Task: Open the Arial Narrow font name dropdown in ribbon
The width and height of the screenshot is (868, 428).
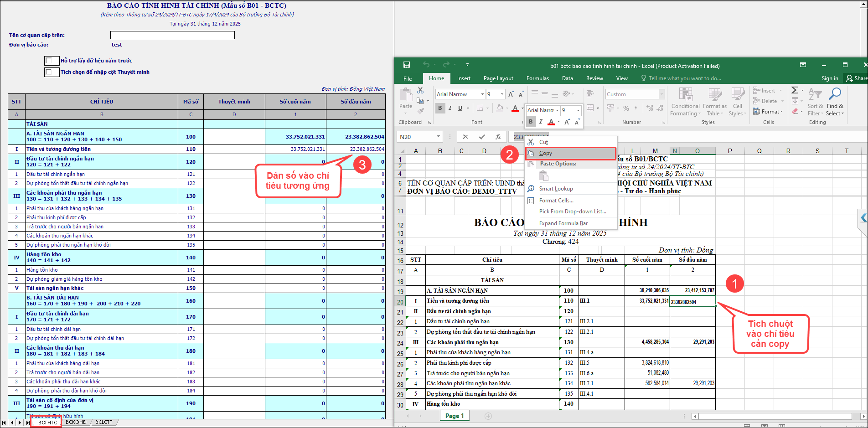Action: coord(482,94)
